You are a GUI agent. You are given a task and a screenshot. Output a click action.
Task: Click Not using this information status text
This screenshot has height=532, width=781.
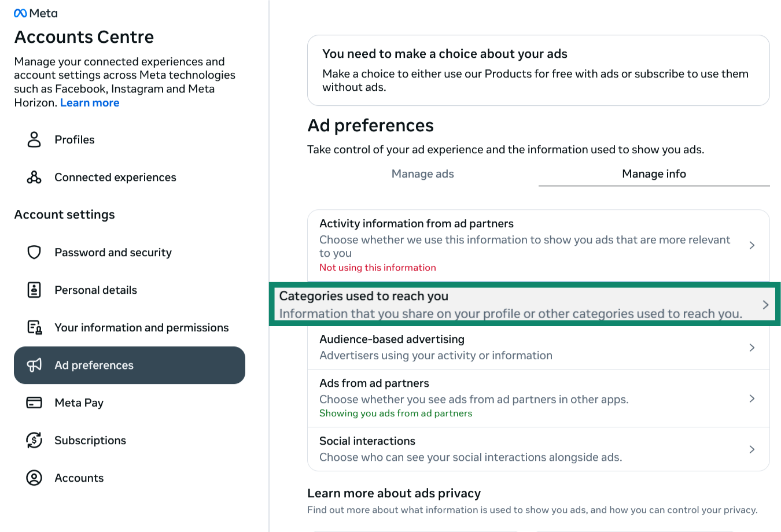377,267
